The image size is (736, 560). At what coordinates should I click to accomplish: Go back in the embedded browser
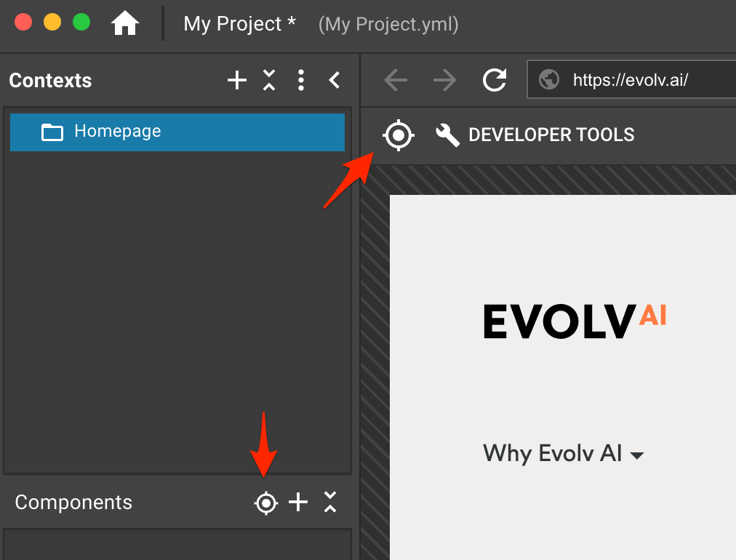396,80
